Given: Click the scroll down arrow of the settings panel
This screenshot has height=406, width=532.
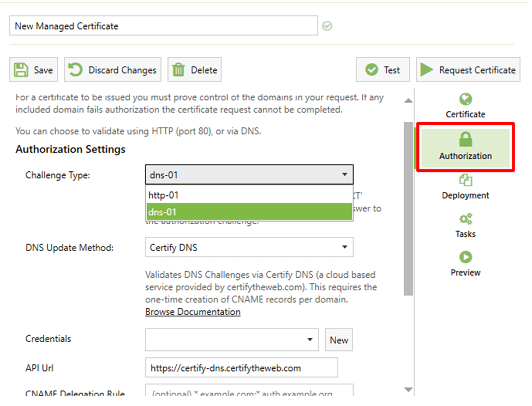Looking at the screenshot, I should (x=408, y=389).
